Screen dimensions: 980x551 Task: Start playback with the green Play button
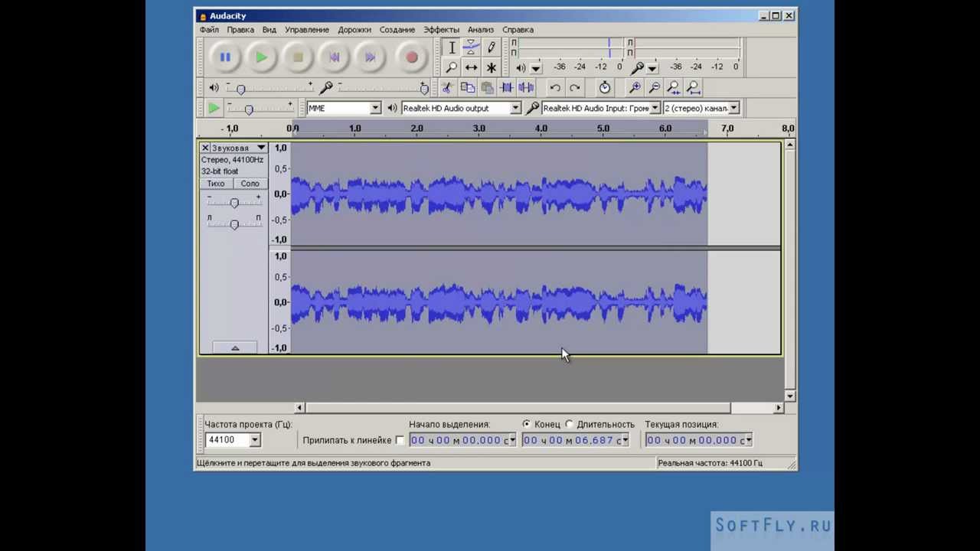click(x=261, y=57)
